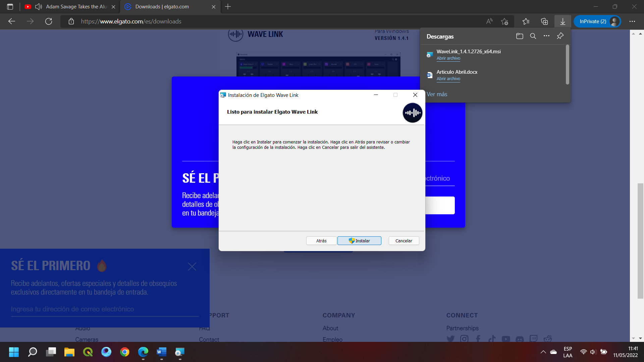Open more options in Descargas panel
This screenshot has height=362, width=644.
pos(546,36)
